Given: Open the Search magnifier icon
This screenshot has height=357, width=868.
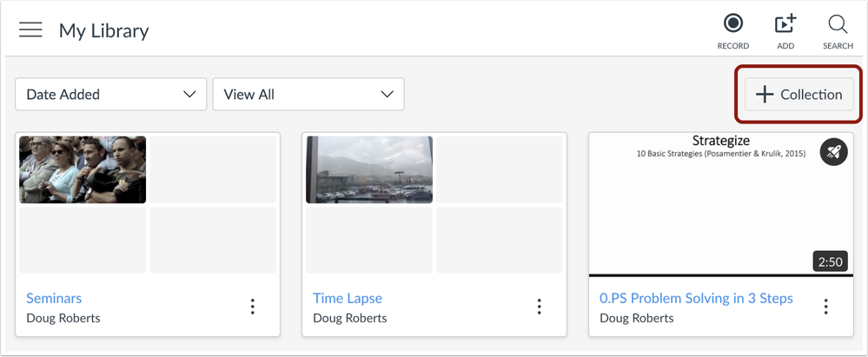Looking at the screenshot, I should pos(838,24).
